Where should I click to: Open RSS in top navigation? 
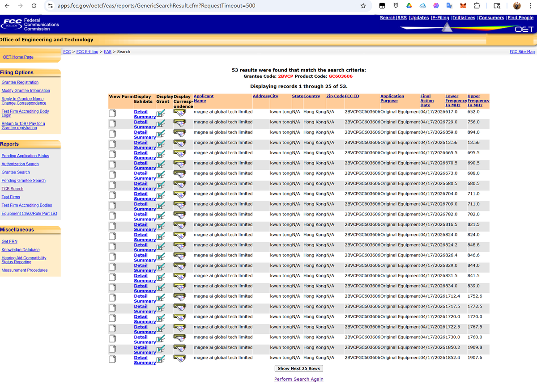(x=402, y=17)
